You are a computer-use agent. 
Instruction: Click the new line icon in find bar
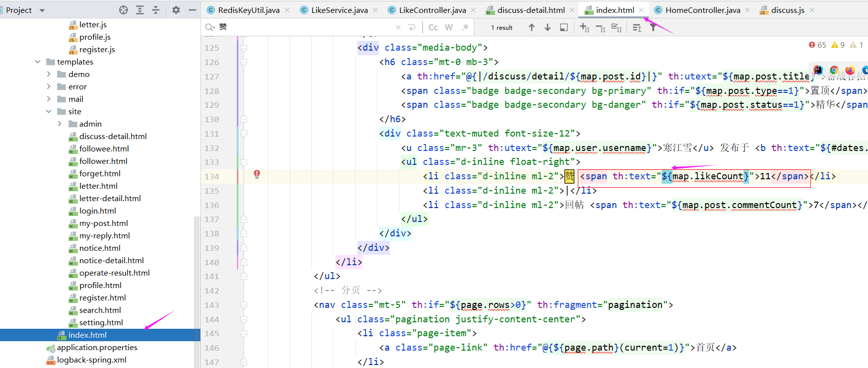coord(412,27)
